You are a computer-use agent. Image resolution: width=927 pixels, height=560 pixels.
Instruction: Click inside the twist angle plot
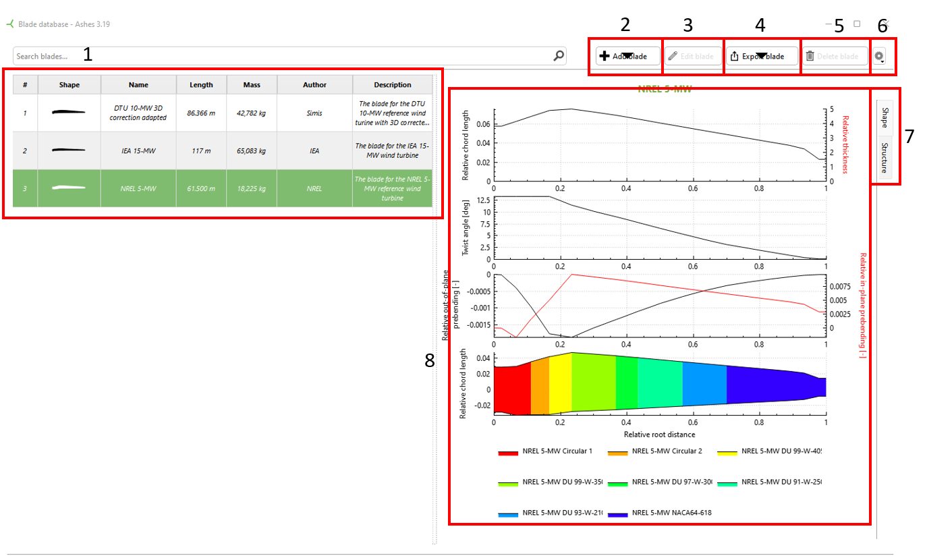pos(660,227)
